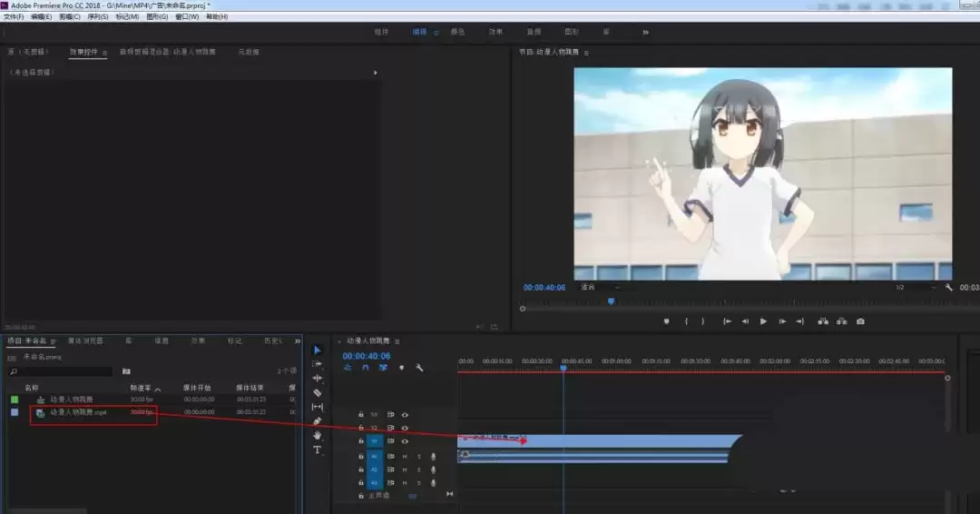Toggle V2 track eye visibility

click(x=405, y=429)
